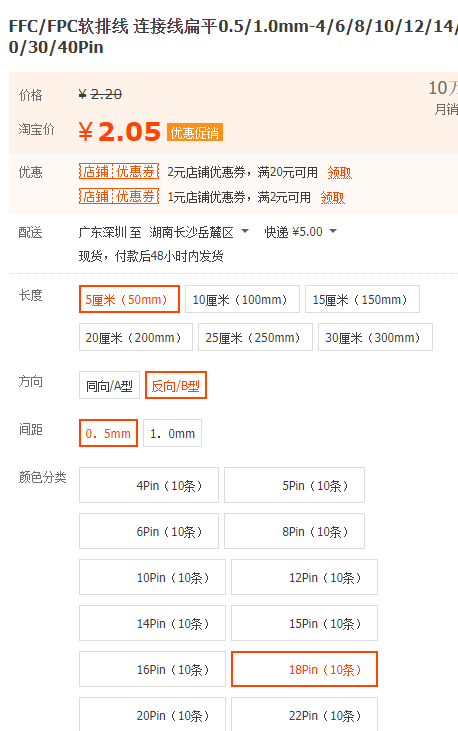The image size is (458, 731).
Task: Pick the 8Pin (10条) variant
Action: 294,531
